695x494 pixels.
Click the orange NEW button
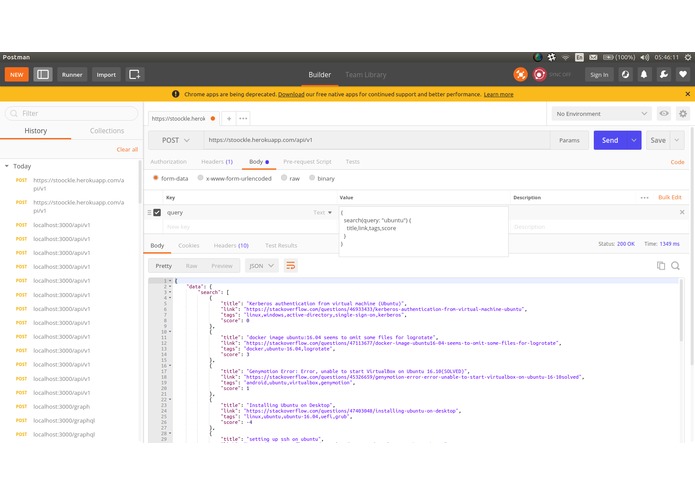click(x=17, y=74)
